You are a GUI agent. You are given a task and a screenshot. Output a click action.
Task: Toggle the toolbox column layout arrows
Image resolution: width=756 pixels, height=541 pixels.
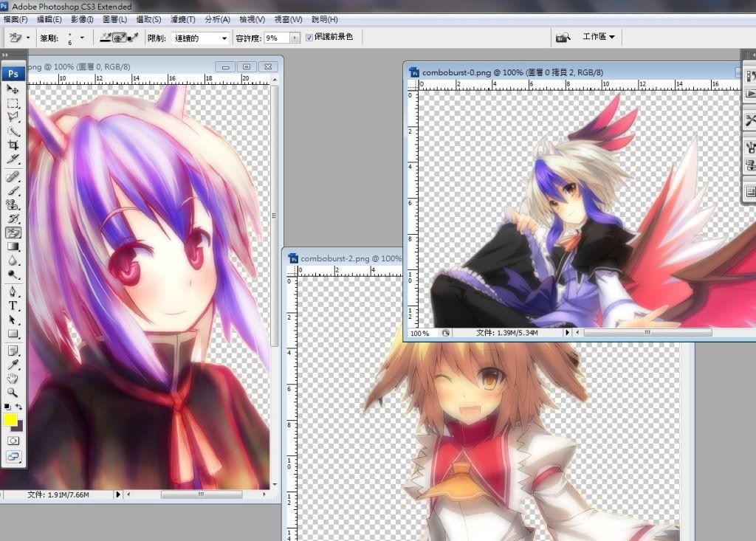(x=5, y=55)
